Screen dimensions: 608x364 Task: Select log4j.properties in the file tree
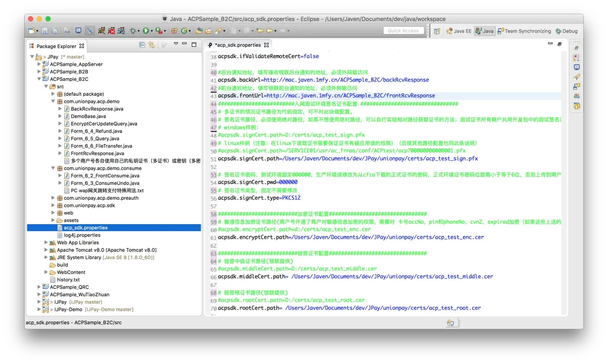click(82, 235)
